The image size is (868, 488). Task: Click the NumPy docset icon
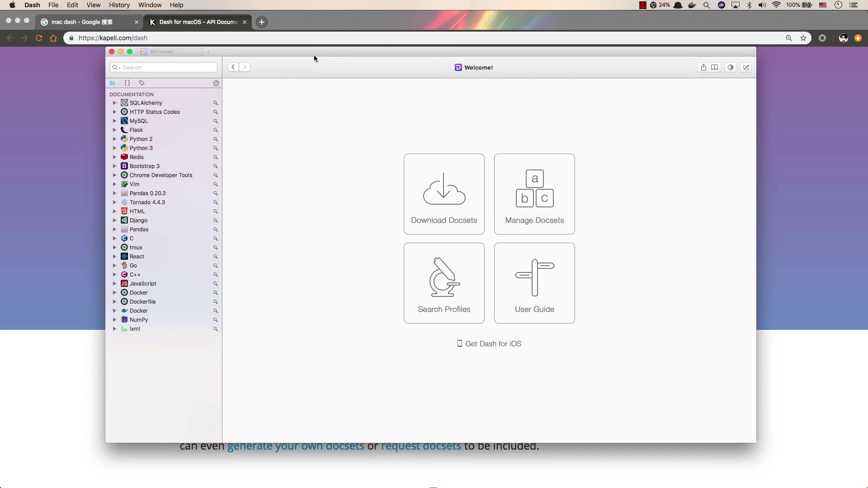click(x=124, y=320)
